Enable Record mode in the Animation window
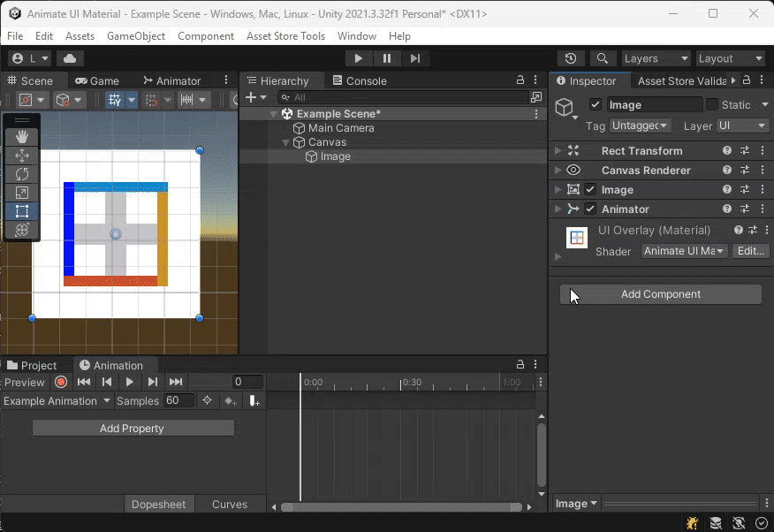Image resolution: width=774 pixels, height=532 pixels. [59, 382]
